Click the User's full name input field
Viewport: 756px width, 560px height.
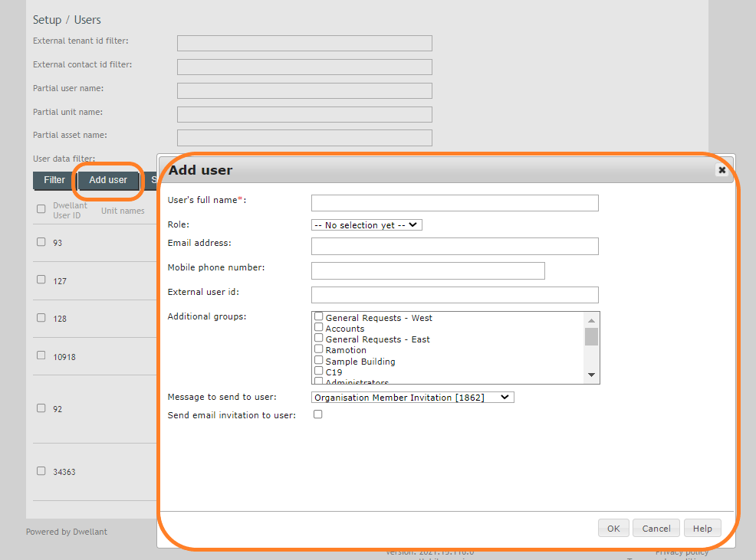454,202
